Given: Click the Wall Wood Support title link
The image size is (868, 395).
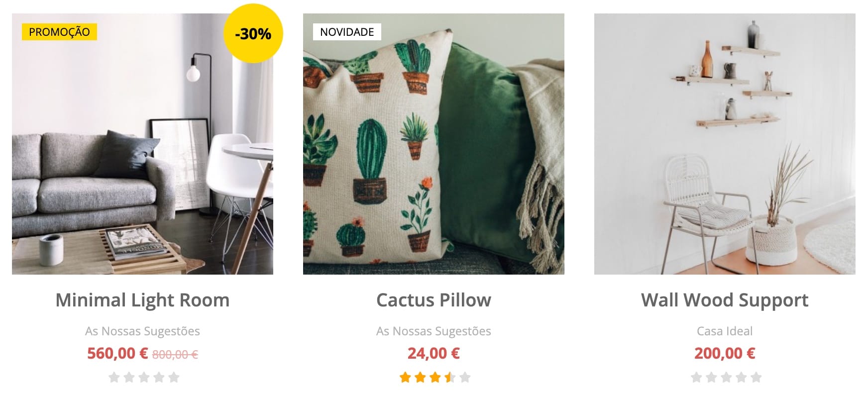Looking at the screenshot, I should tap(725, 300).
